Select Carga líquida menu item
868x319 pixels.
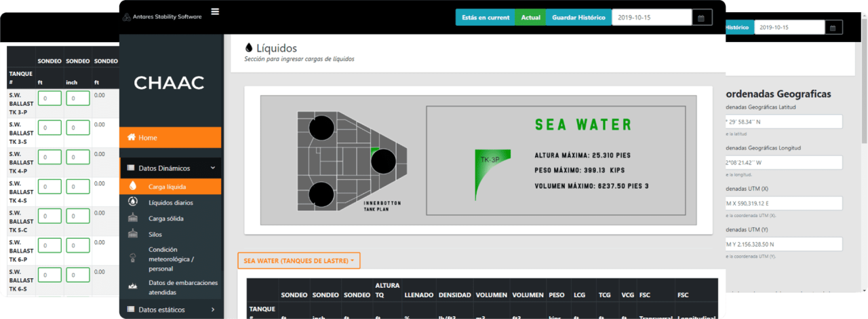coord(167,186)
